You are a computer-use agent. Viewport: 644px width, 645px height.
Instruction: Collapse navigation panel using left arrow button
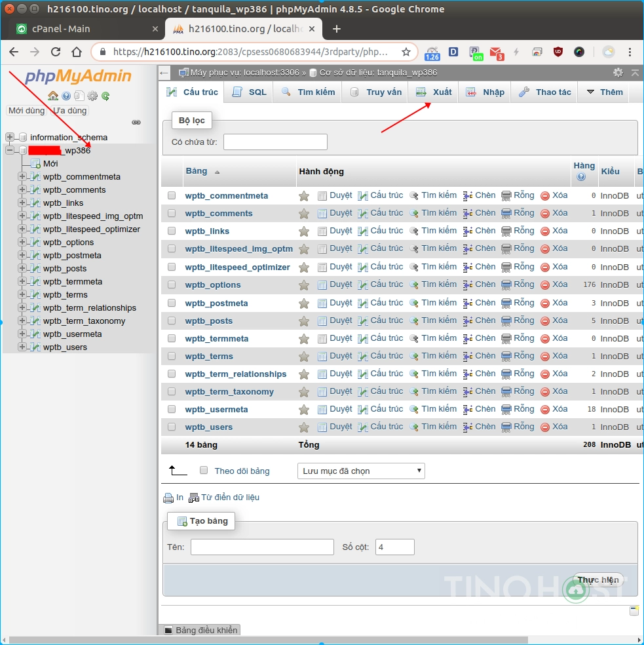coord(164,73)
